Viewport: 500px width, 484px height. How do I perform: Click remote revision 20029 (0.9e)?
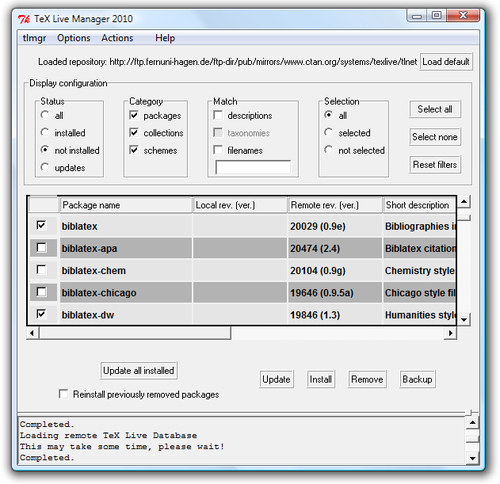(x=318, y=226)
